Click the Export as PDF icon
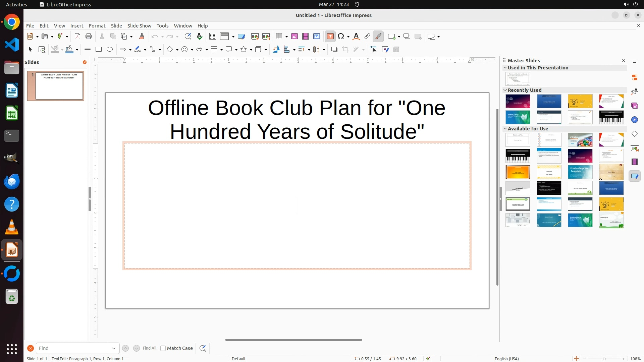Screen dimensions: 644x362 tap(77, 37)
